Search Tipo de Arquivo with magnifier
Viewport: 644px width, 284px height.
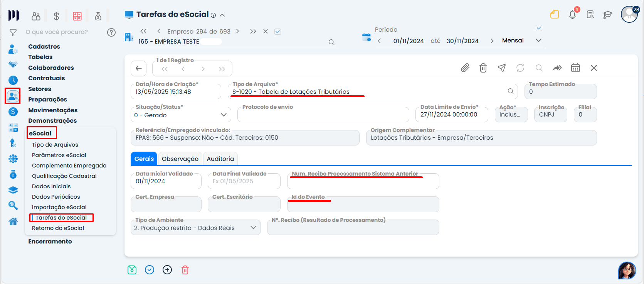pos(511,91)
